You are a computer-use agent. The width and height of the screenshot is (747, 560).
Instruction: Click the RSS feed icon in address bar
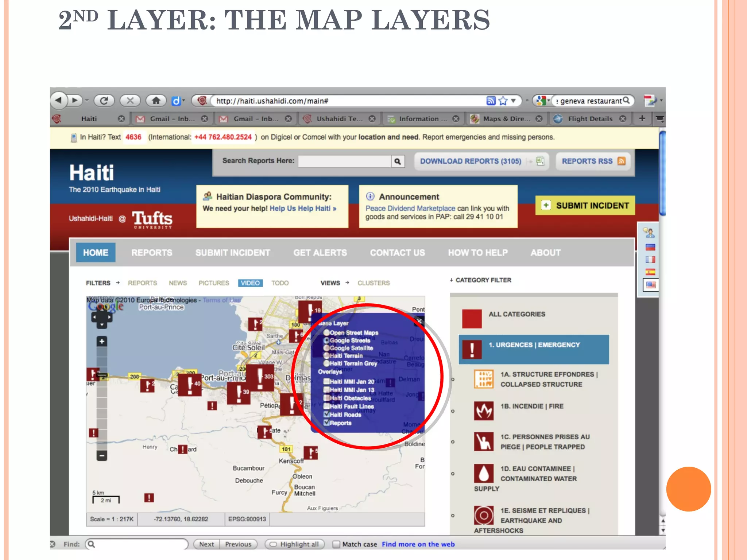pos(491,101)
